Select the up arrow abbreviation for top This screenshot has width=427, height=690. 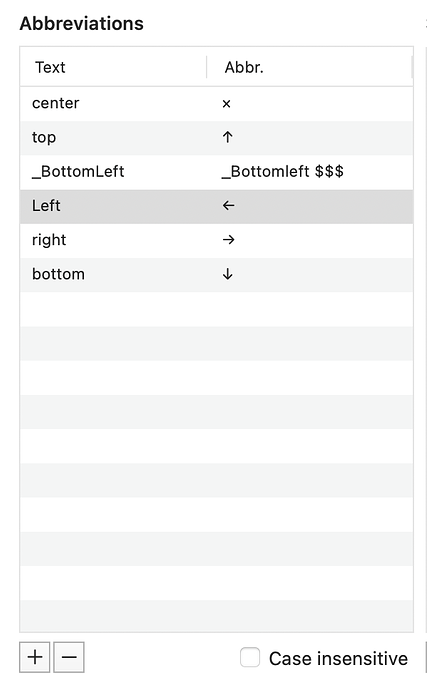(x=227, y=137)
